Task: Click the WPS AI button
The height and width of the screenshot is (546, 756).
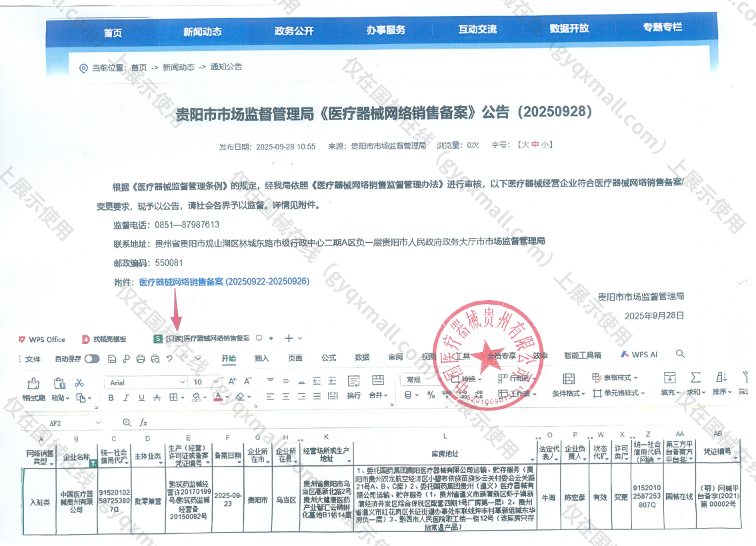Action: click(639, 355)
